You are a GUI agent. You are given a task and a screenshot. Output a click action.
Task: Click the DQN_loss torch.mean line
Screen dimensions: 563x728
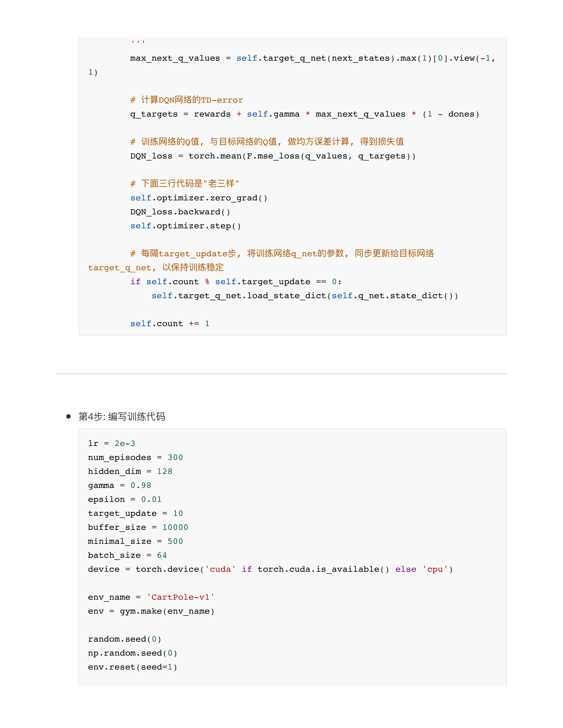click(273, 156)
